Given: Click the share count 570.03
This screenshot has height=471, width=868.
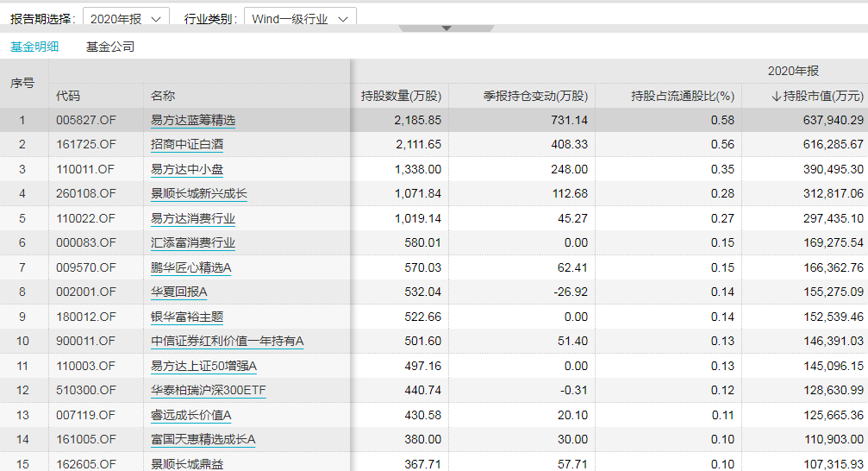Looking at the screenshot, I should (423, 267).
